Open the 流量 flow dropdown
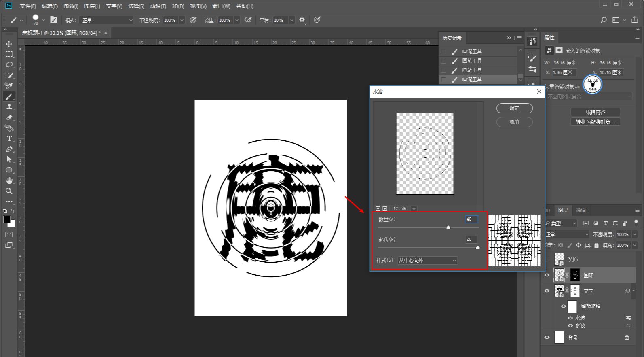The height and width of the screenshot is (357, 644). (x=237, y=20)
